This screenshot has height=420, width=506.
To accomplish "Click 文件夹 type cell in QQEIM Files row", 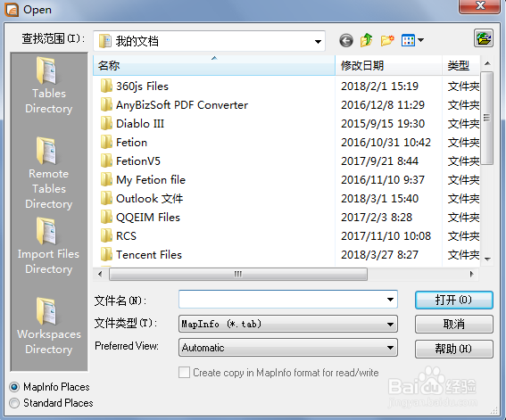I will (463, 217).
